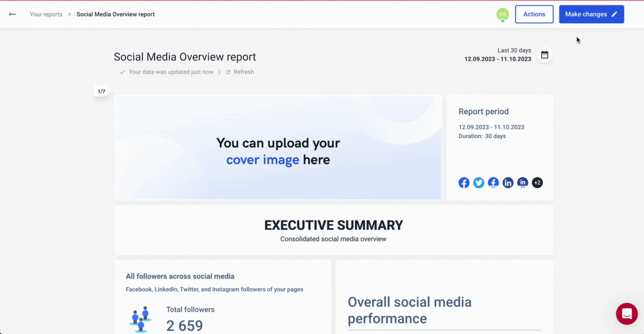Click the Twitter bird icon
The height and width of the screenshot is (334, 644).
478,182
